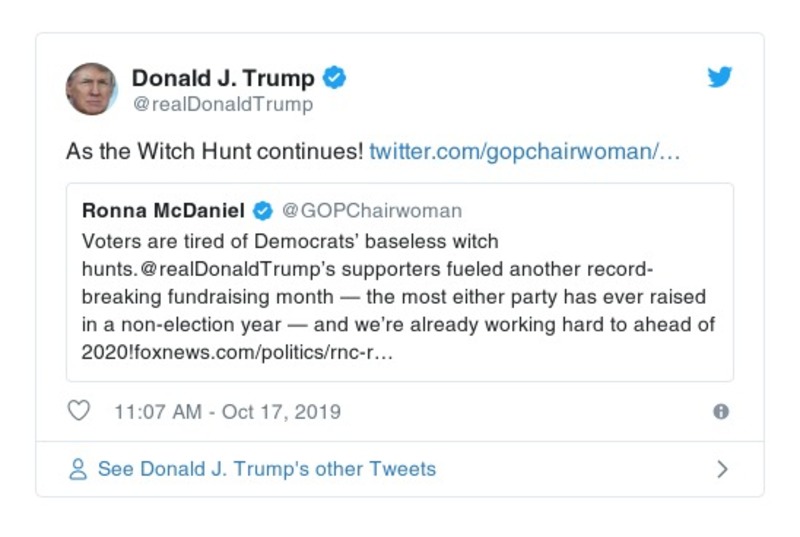The height and width of the screenshot is (537, 800).
Task: Click the profile avatar picture
Action: (x=92, y=88)
